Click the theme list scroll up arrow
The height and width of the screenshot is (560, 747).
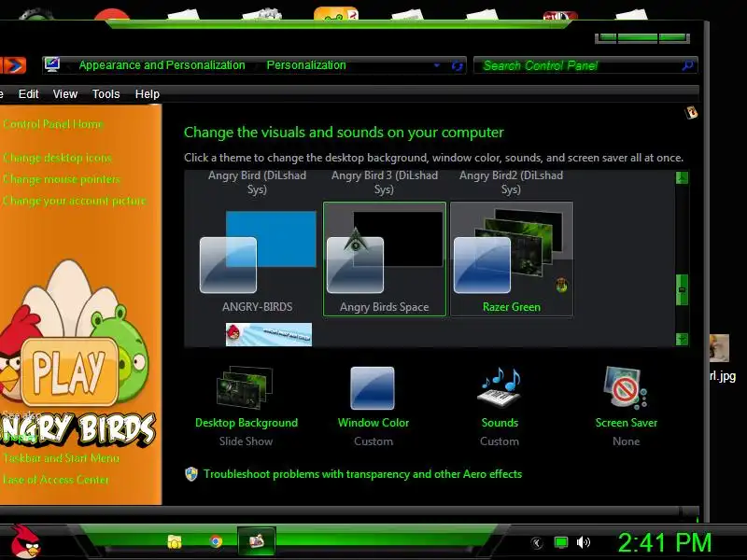coord(682,178)
